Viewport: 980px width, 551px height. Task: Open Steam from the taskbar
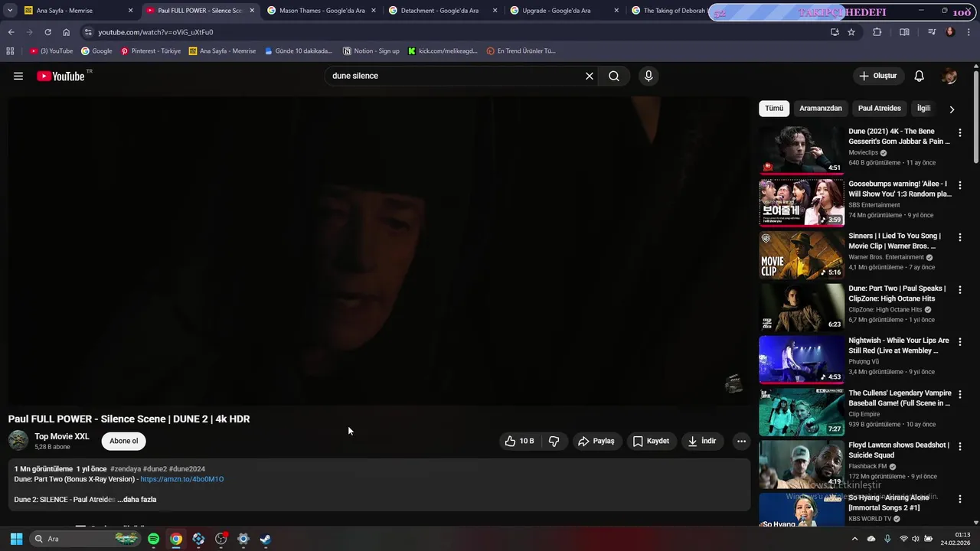click(x=265, y=539)
